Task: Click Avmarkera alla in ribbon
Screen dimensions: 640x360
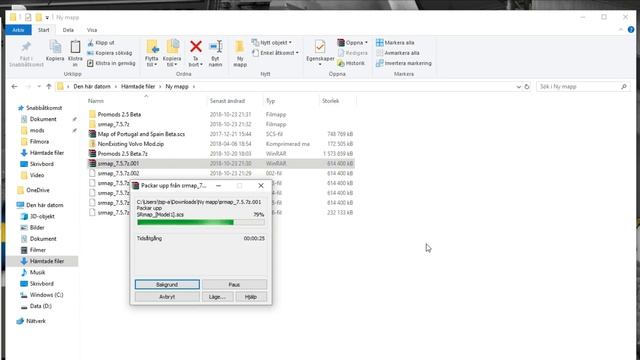Action: point(398,53)
